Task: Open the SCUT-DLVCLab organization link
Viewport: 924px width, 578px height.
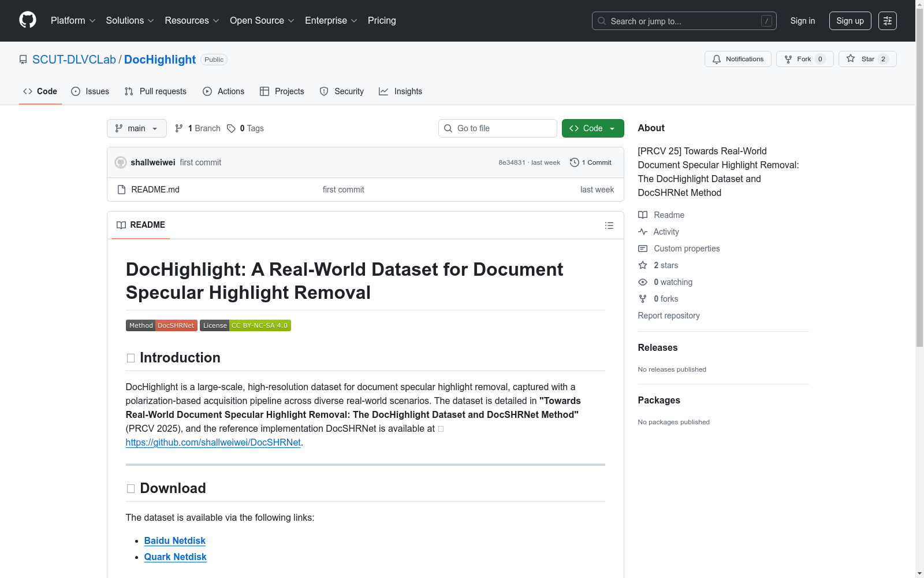Action: pos(74,60)
